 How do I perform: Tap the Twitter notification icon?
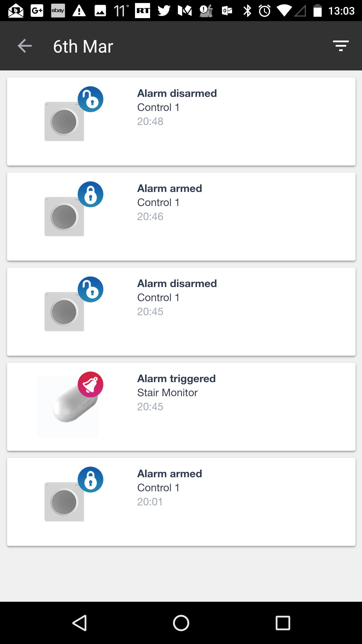(164, 11)
